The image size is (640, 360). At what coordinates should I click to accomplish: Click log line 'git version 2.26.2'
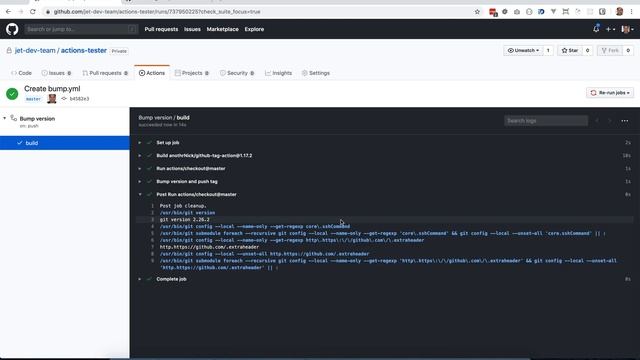(184, 220)
